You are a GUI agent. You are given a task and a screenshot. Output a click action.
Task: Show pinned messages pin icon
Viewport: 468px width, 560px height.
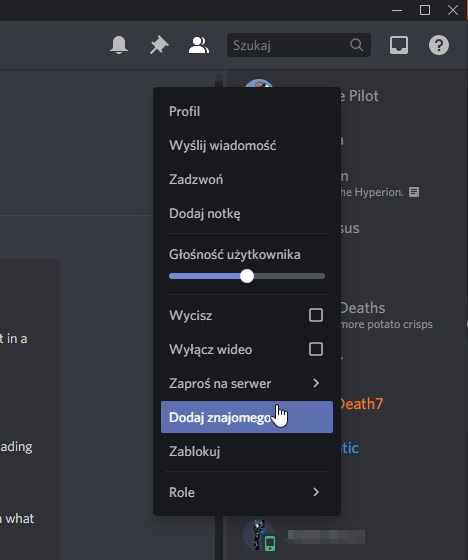(159, 45)
